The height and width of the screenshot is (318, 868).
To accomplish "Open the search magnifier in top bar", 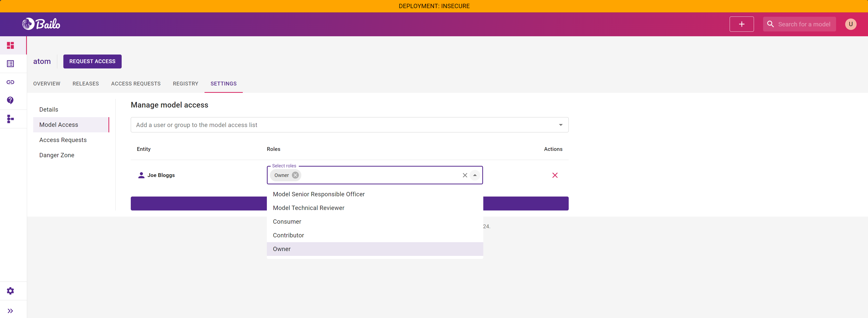I will coord(770,24).
